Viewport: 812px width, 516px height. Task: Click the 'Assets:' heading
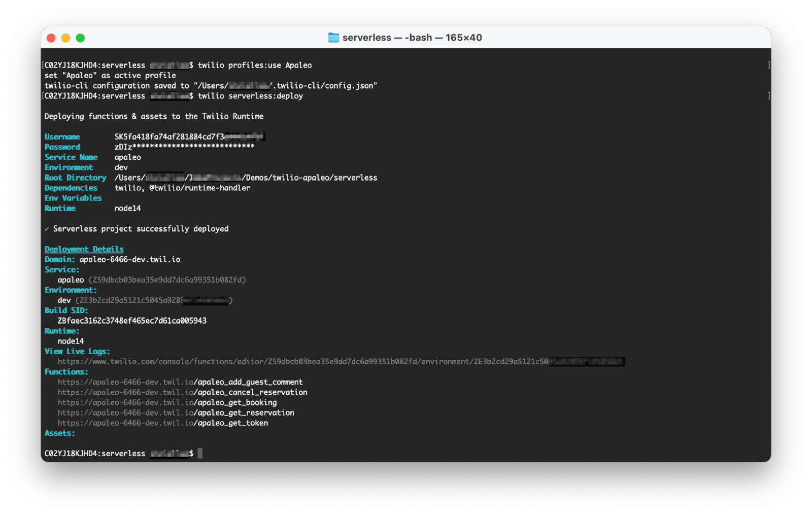tap(60, 433)
